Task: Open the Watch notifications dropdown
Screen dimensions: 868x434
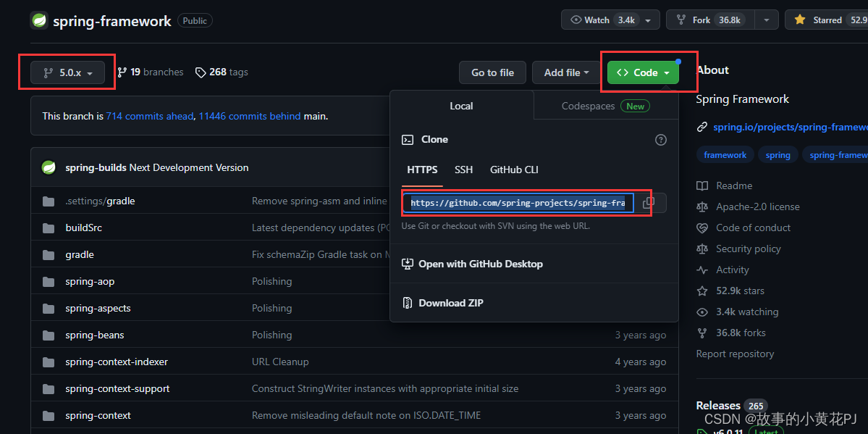Action: (610, 20)
